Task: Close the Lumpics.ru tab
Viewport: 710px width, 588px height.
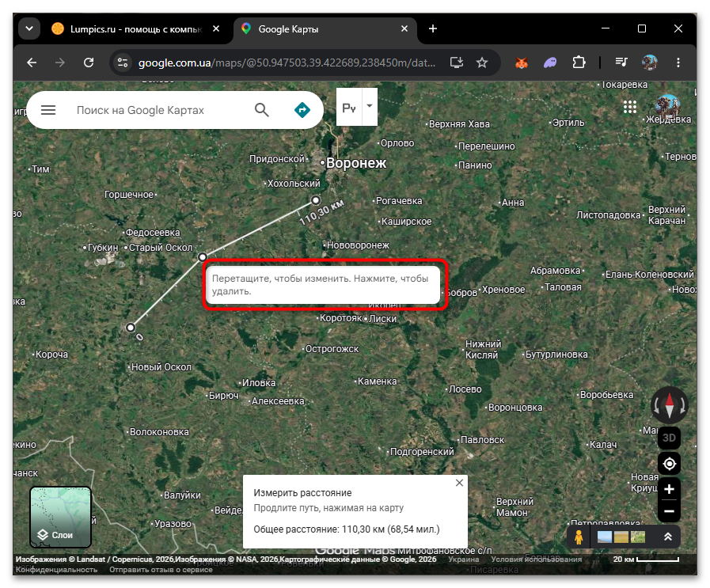Action: point(216,29)
